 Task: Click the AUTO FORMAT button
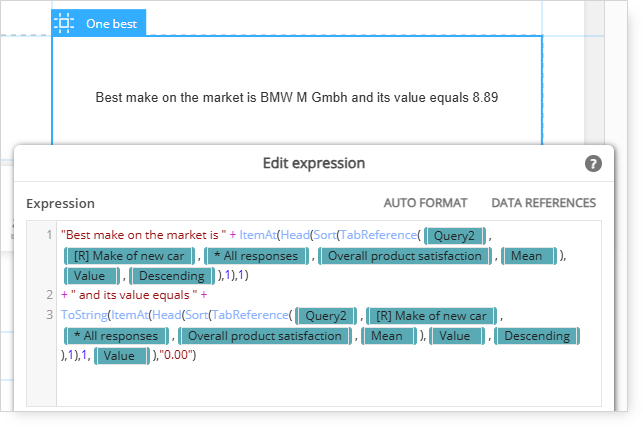pyautogui.click(x=425, y=203)
